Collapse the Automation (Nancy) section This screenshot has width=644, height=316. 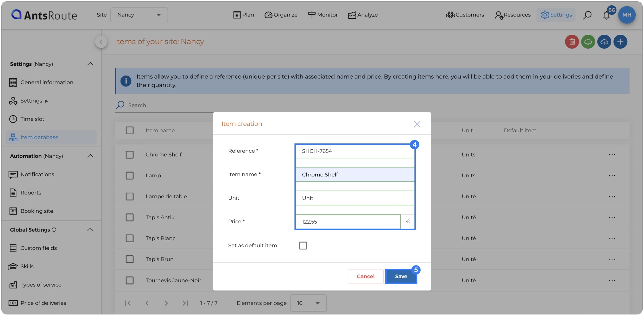click(90, 156)
